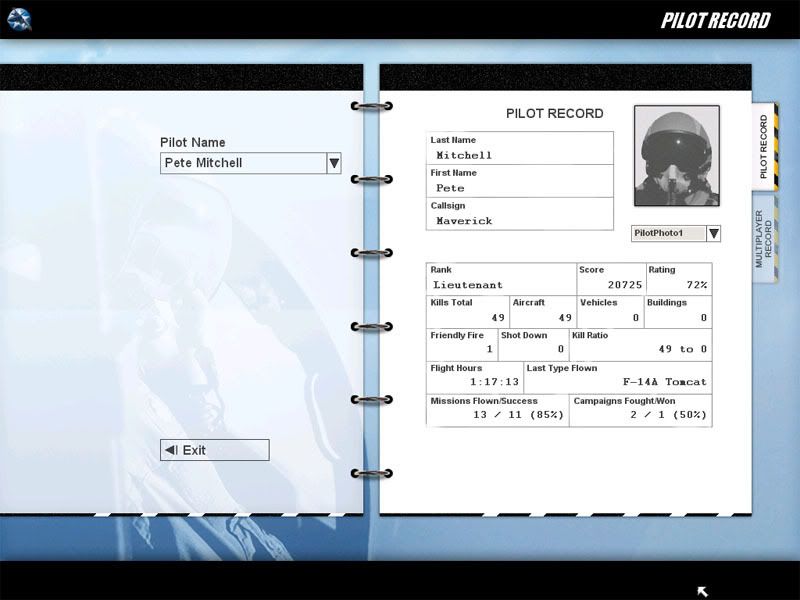Click the Flight Hours 1:17:13 value
The image size is (800, 600).
click(494, 382)
